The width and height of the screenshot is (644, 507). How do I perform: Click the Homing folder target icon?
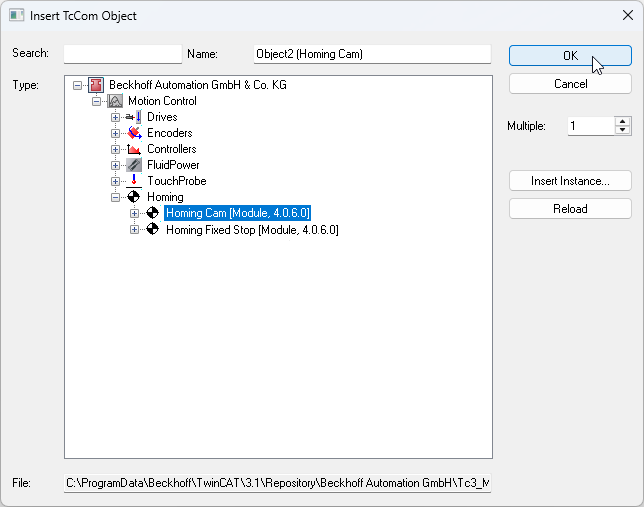[x=133, y=197]
